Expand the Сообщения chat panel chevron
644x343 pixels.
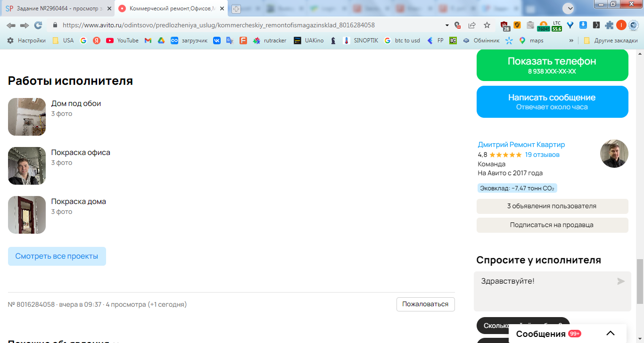[x=611, y=334]
